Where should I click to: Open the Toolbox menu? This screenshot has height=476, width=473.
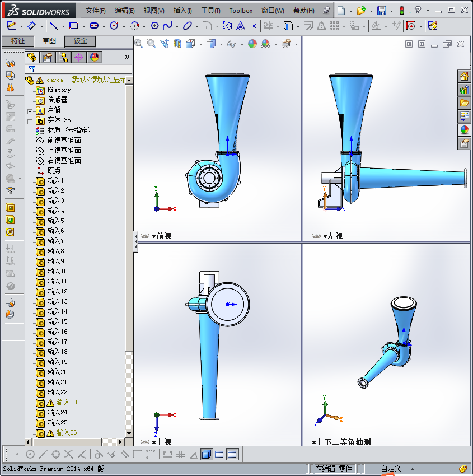click(241, 11)
